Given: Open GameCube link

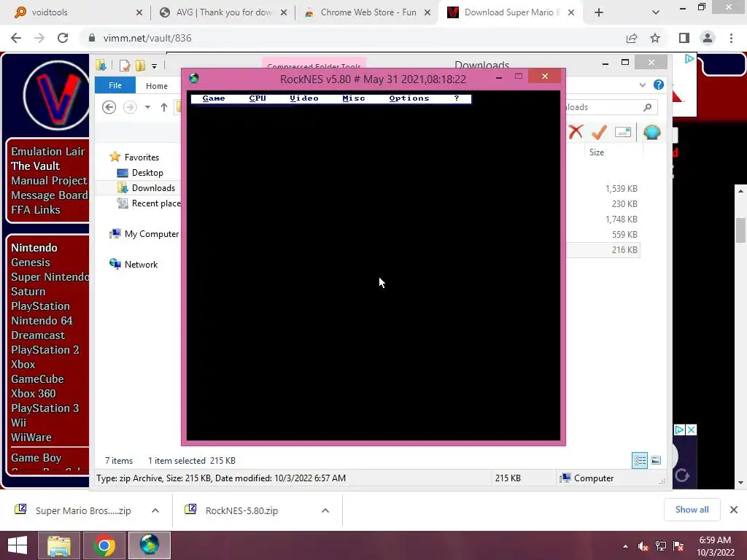Looking at the screenshot, I should point(38,379).
